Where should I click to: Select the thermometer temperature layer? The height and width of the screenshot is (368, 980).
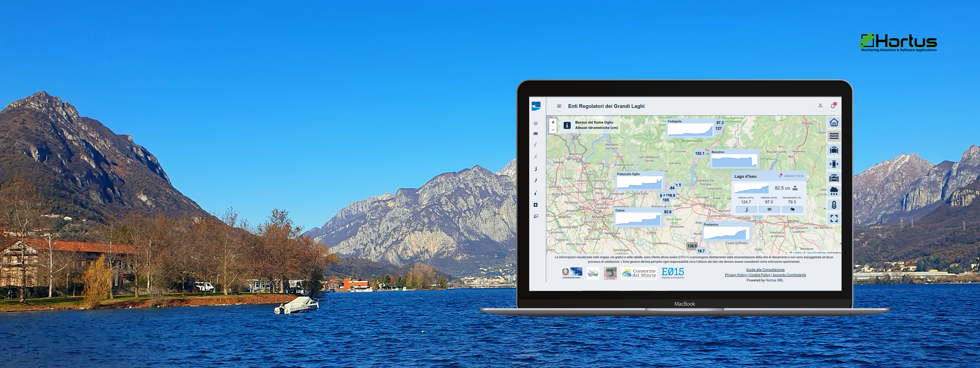[834, 205]
